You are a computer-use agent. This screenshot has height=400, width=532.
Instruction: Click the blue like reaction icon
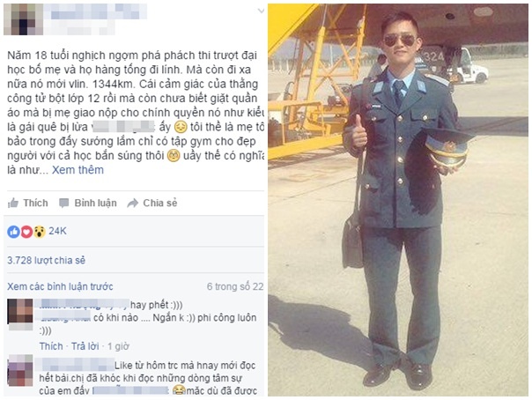(x=13, y=232)
